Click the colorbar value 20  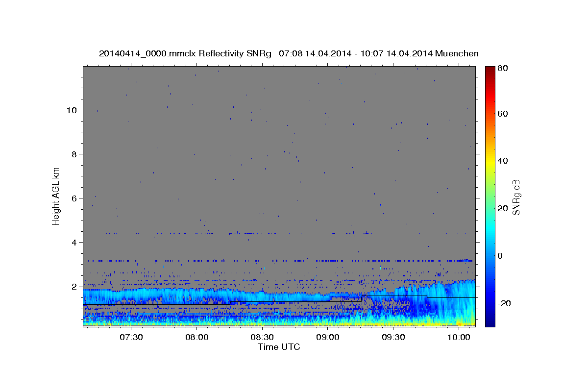(x=503, y=208)
